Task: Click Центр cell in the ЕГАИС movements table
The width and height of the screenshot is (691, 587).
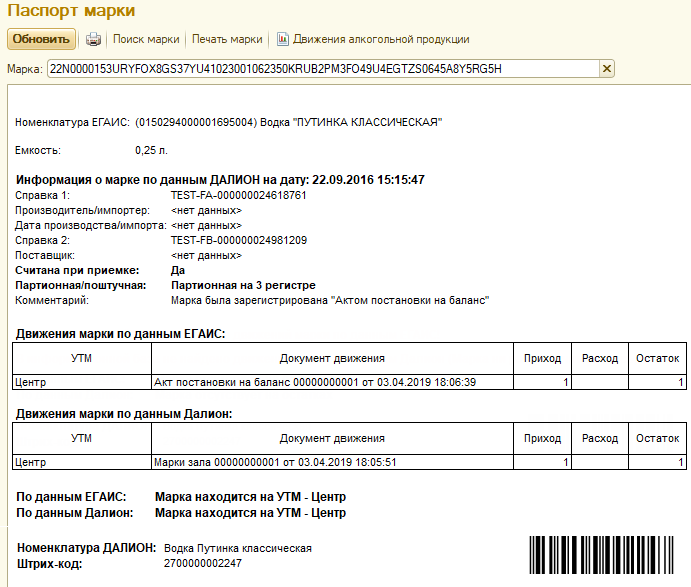Action: (82, 382)
